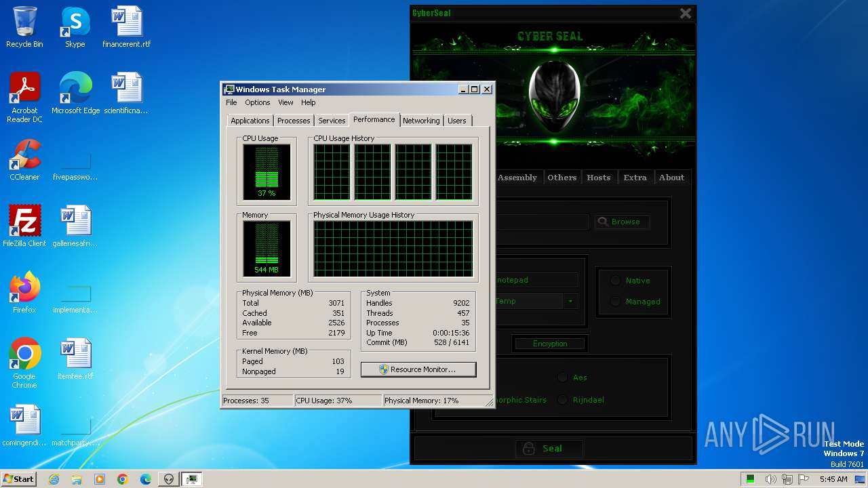
Task: Click the Resource Monitor button
Action: click(x=418, y=369)
